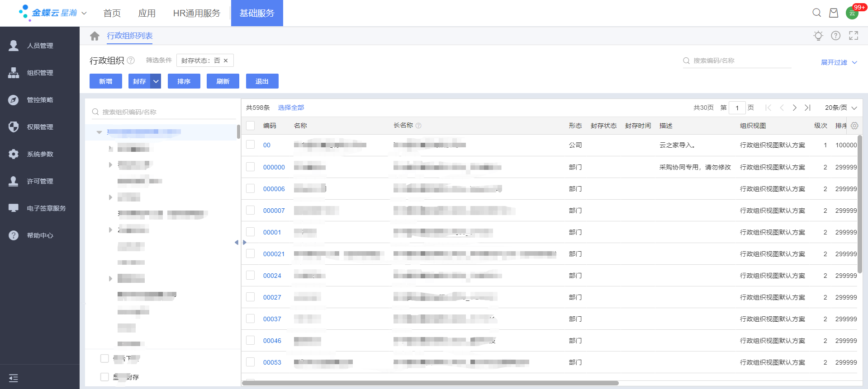868x389 pixels.
Task: Click the home icon in breadcrumb bar
Action: pos(95,36)
